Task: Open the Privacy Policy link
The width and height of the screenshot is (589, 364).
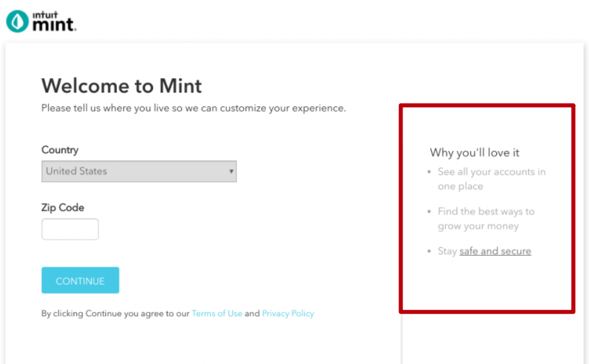Action: coord(288,313)
